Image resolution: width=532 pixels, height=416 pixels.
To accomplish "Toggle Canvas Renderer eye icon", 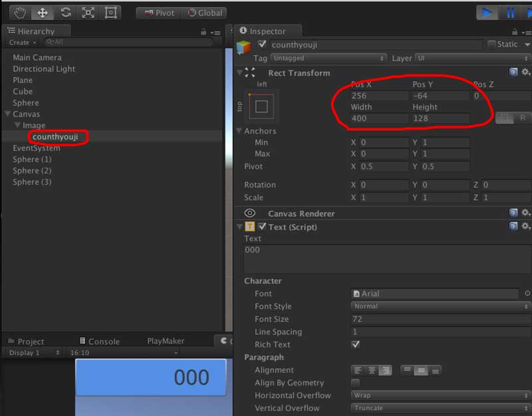I will tap(250, 213).
